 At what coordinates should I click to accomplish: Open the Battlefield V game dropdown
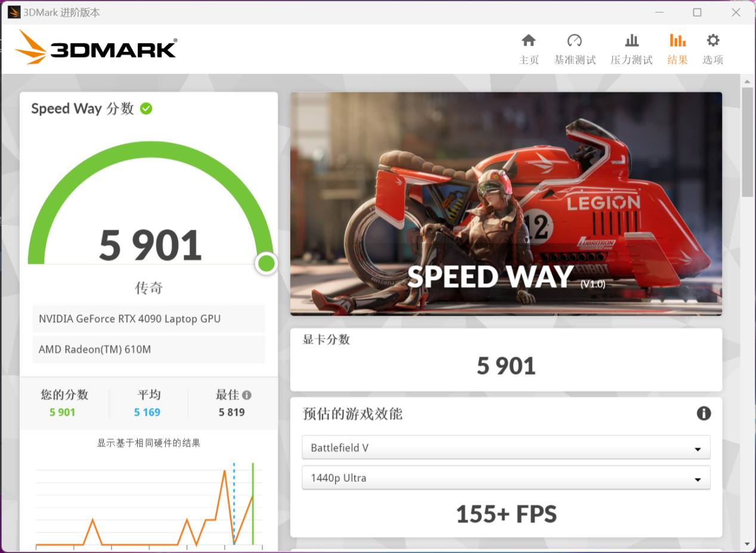tap(506, 448)
